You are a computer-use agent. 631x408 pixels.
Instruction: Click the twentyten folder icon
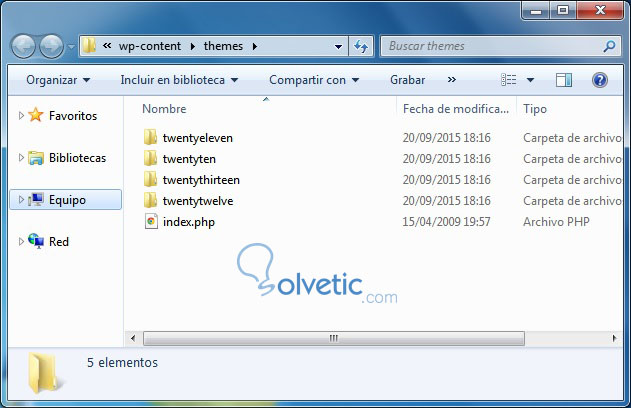[x=151, y=158]
